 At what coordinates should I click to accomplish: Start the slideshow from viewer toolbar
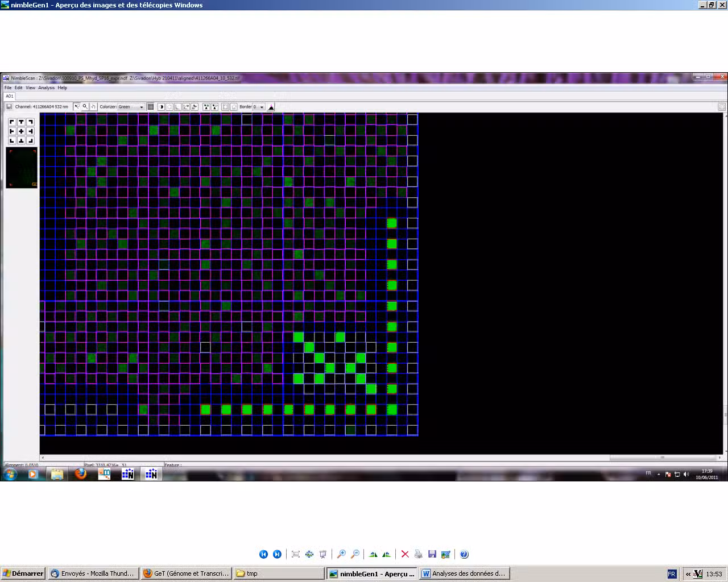click(323, 554)
